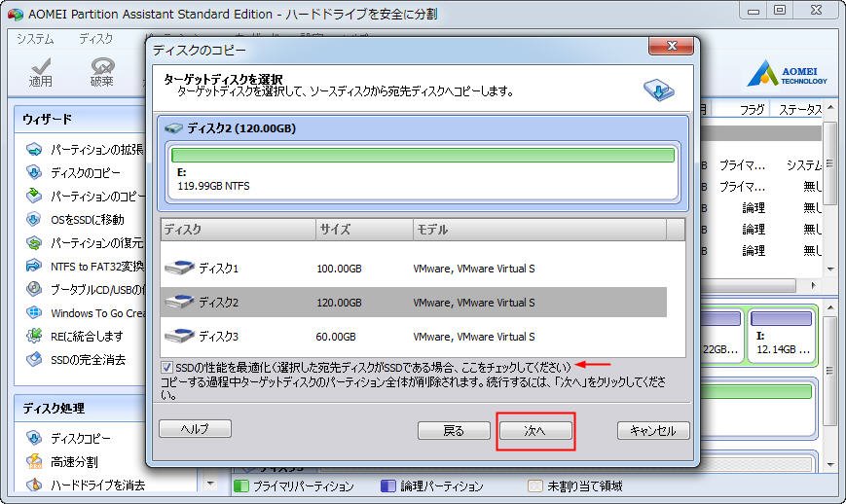The width and height of the screenshot is (846, 504).
Task: Click ウィザード panel header
Action: tap(80, 119)
